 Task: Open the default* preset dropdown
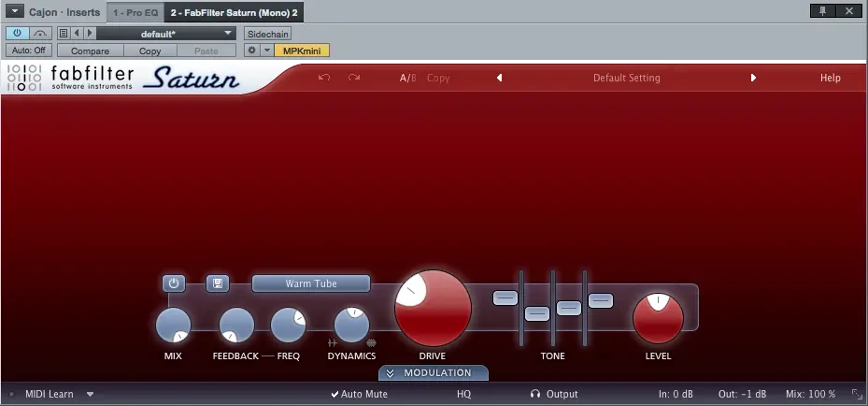click(x=166, y=34)
